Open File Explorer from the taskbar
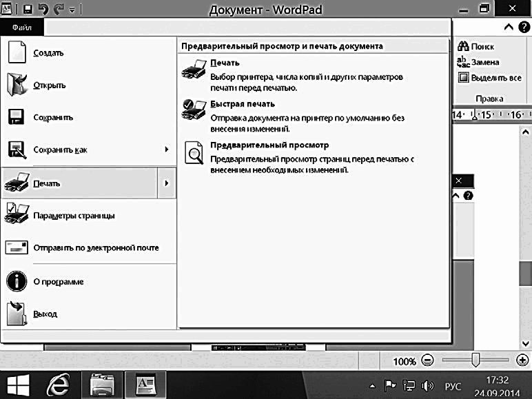This screenshot has width=532, height=399. [102, 385]
